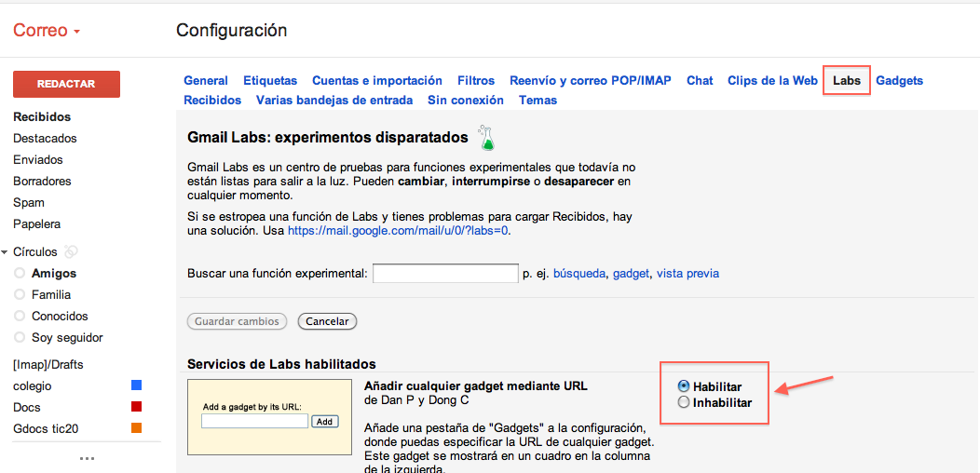Go to Reenvío y correo POP/IMAP tab
The width and height of the screenshot is (980, 473).
pos(591,81)
